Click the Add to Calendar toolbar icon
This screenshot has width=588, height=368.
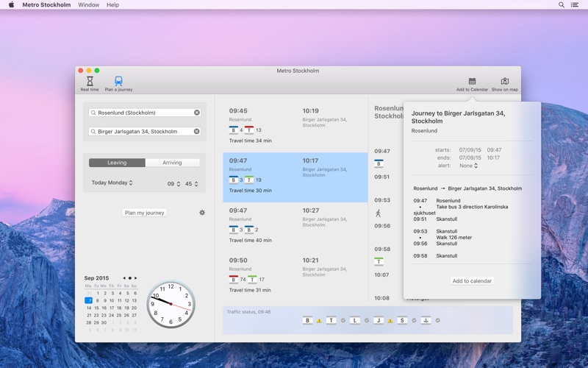(472, 84)
